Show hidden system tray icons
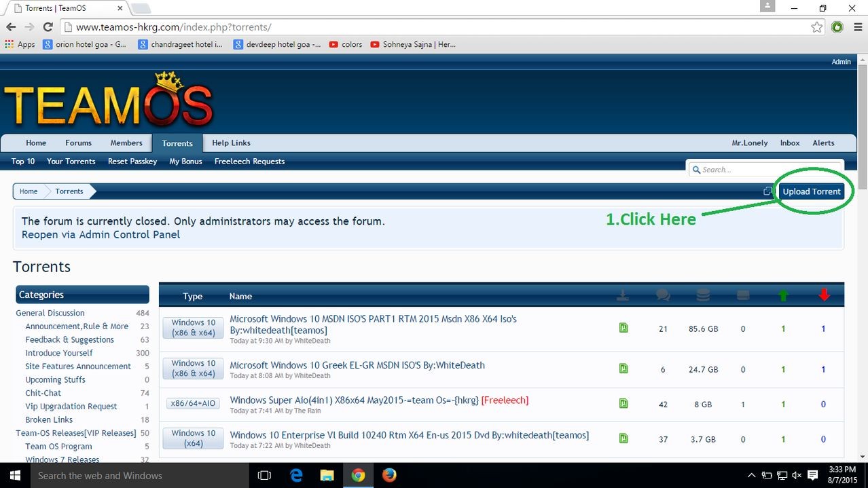868x488 pixels. point(751,476)
